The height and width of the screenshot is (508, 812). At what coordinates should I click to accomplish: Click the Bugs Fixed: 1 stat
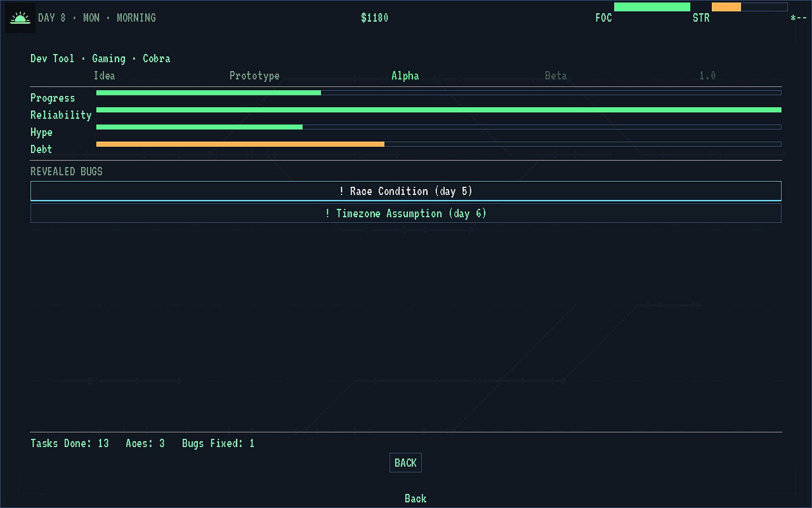pyautogui.click(x=218, y=444)
